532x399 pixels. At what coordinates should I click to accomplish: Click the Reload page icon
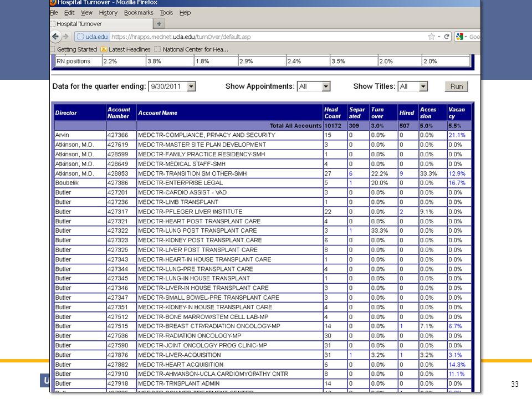[x=447, y=37]
